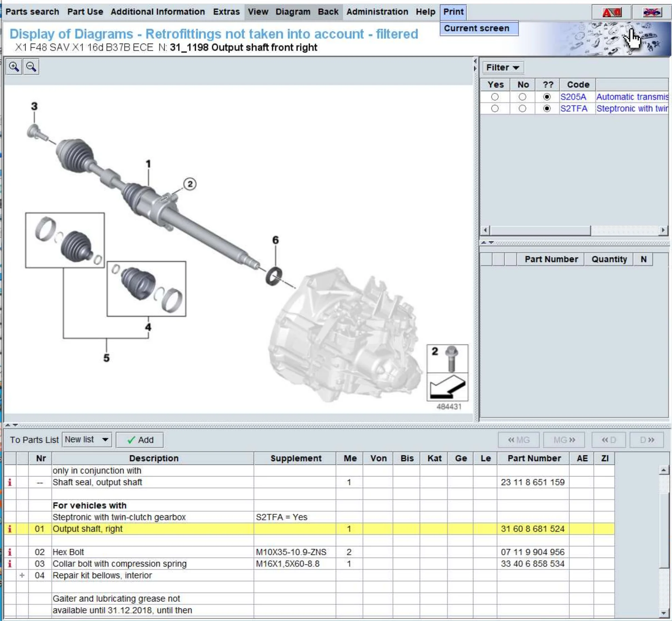Click callout number 6 shaft seal in diagram

275,240
